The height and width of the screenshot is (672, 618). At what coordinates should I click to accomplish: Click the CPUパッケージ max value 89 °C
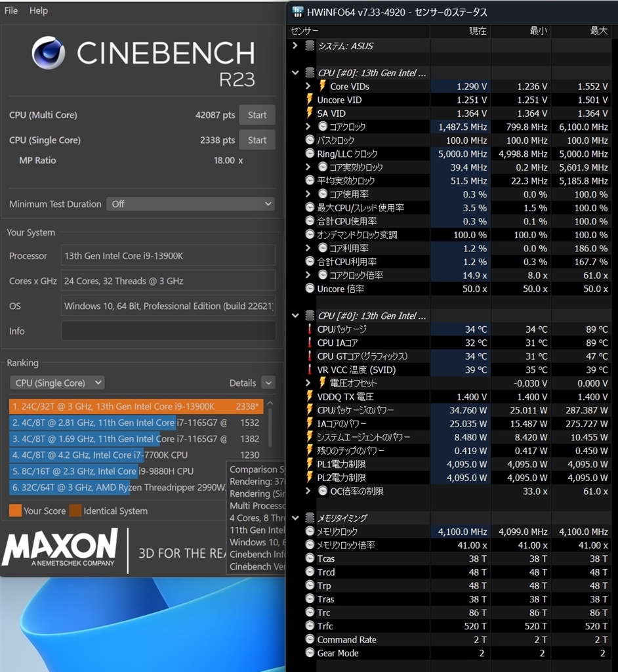point(597,329)
